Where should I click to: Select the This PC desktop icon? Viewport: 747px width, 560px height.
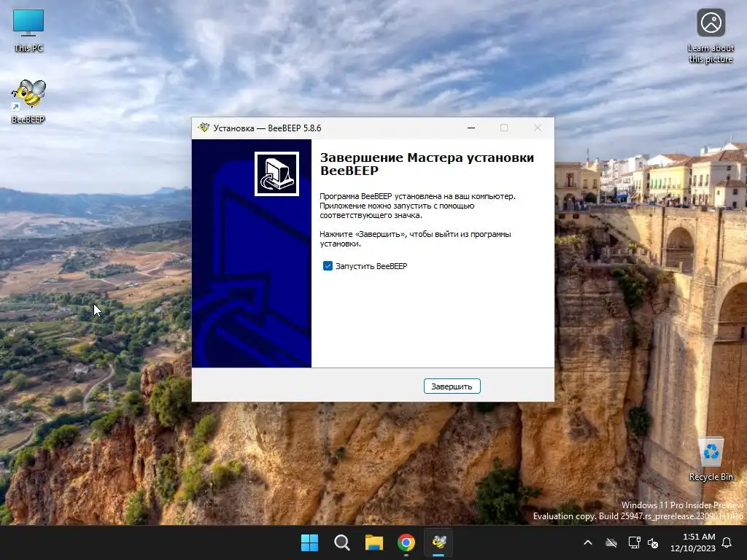(28, 31)
